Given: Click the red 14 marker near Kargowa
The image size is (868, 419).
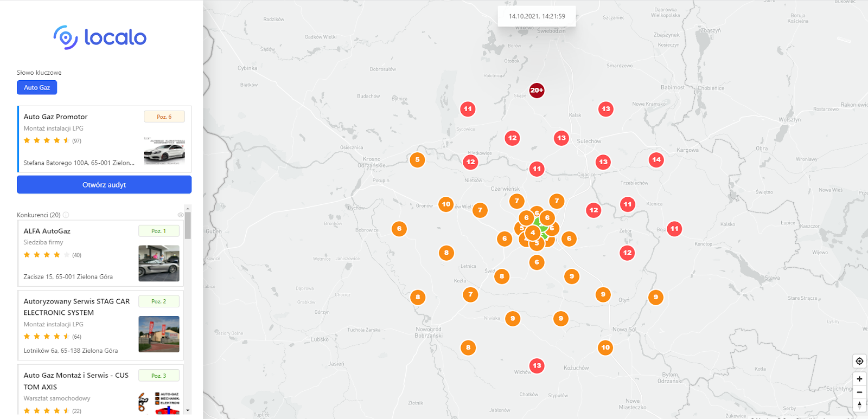Looking at the screenshot, I should (x=656, y=160).
